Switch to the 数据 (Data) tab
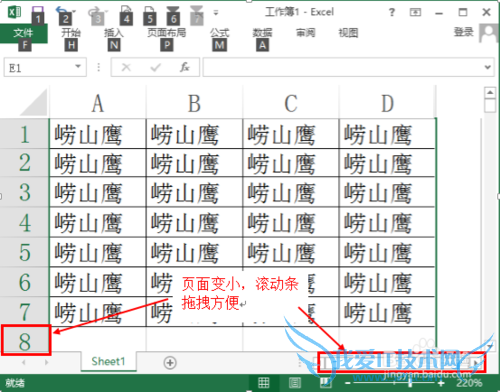The height and width of the screenshot is (392, 500). (262, 33)
